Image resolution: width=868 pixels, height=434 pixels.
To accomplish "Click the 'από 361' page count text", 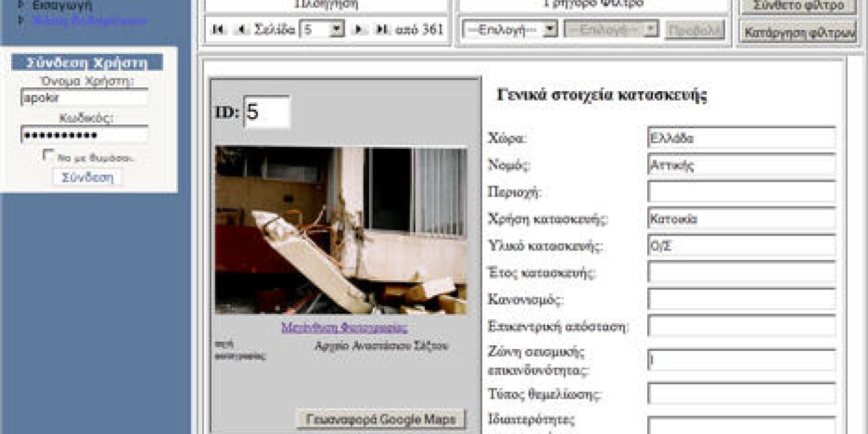I will click(x=419, y=29).
